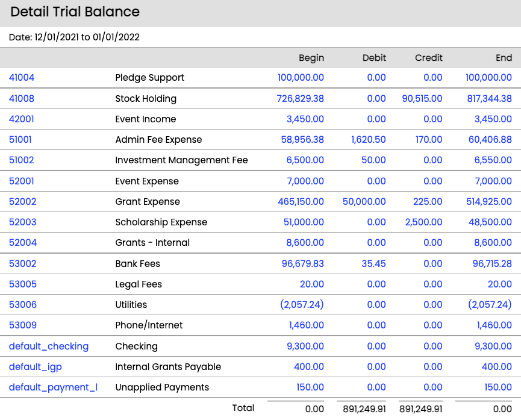
Task: View Scholarship Expense account 52003
Action: click(21, 222)
